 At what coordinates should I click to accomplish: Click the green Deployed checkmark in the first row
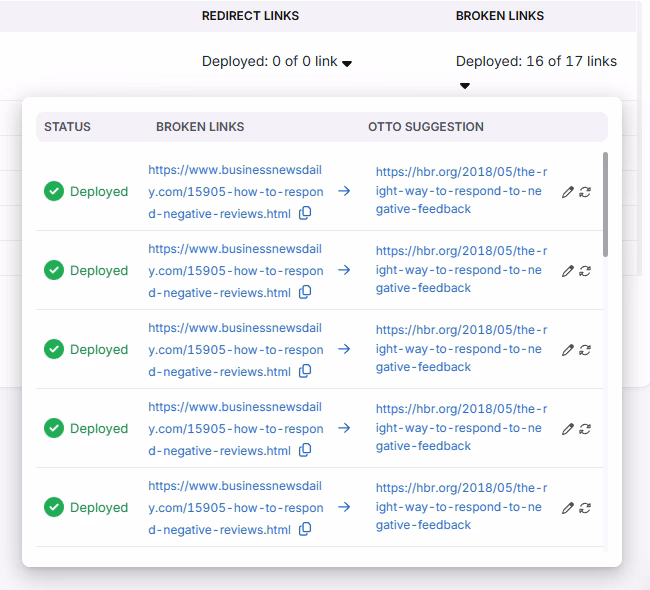point(54,192)
